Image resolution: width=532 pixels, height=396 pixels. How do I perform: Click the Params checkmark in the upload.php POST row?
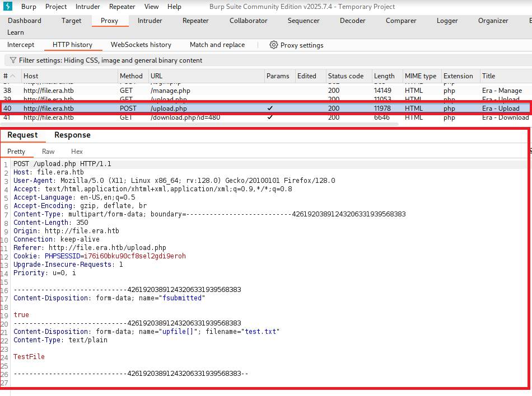[270, 109]
